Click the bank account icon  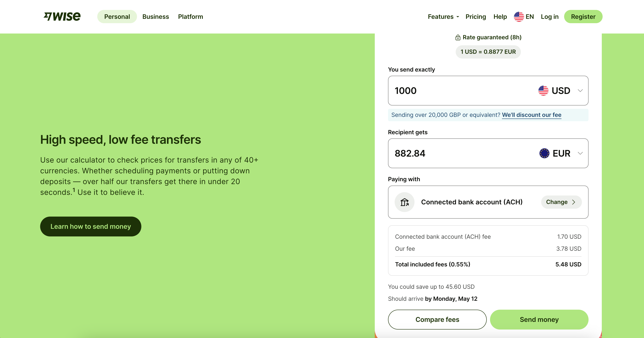[405, 202]
